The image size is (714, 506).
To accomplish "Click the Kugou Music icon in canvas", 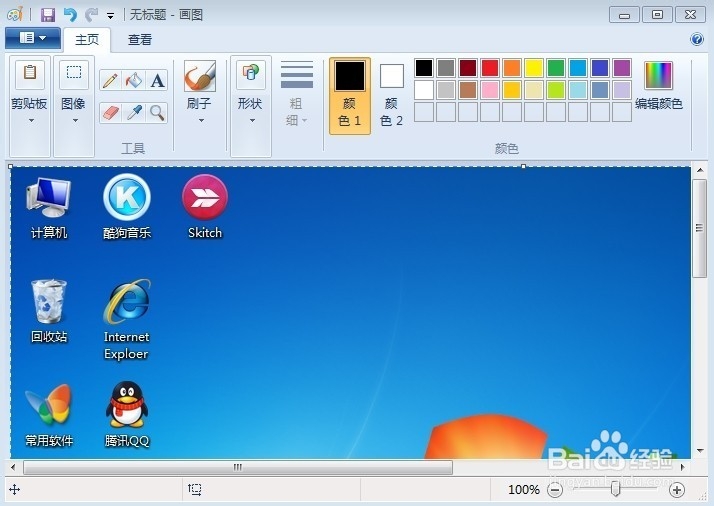I will [x=127, y=197].
